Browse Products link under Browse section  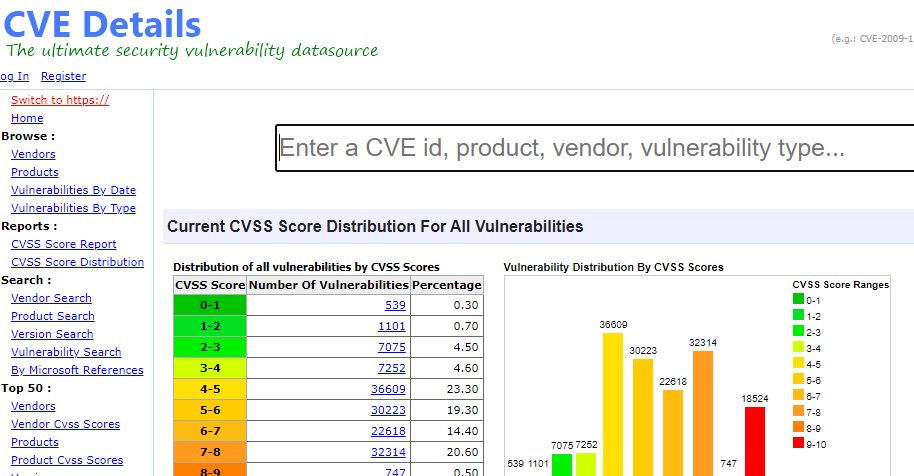point(35,172)
